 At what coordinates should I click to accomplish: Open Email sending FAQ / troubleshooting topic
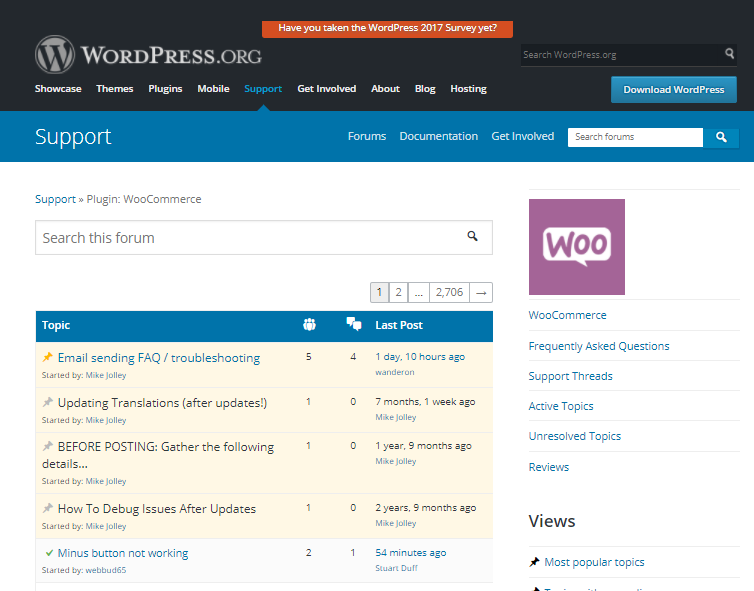pyautogui.click(x=159, y=358)
